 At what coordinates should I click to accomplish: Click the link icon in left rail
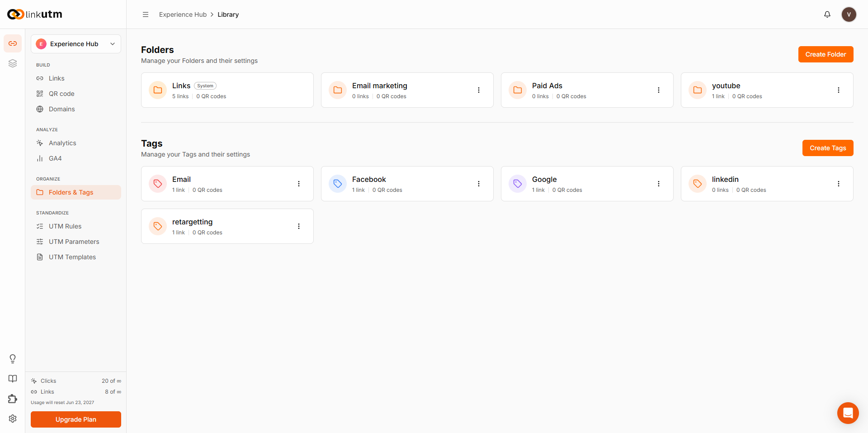13,43
